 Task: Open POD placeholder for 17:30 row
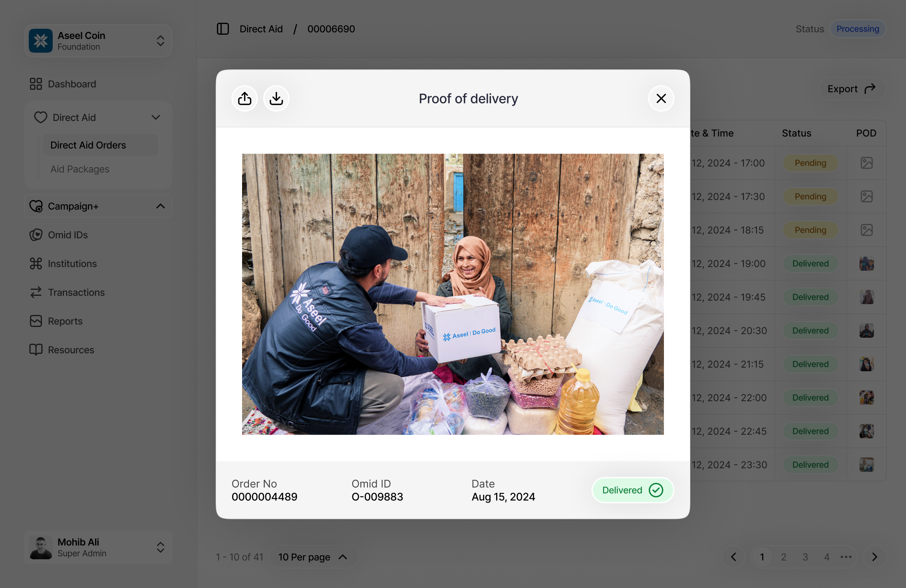click(x=866, y=196)
